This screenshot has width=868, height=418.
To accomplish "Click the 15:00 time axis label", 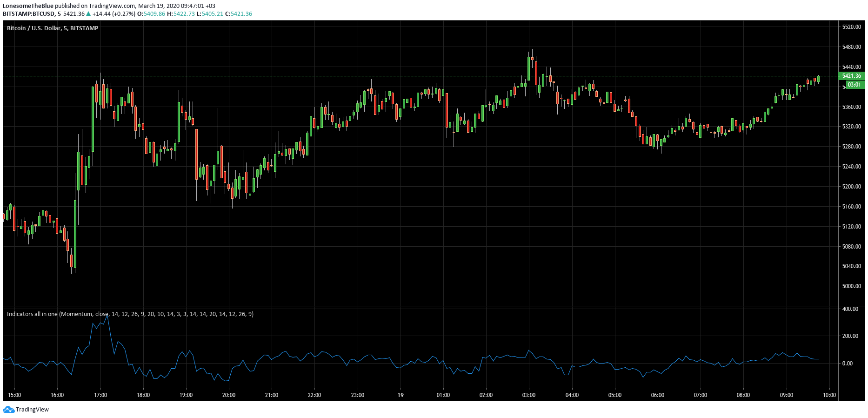I will (x=14, y=395).
